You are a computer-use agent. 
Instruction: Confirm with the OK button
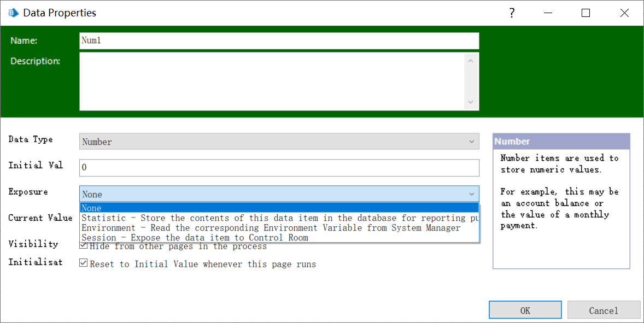525,310
